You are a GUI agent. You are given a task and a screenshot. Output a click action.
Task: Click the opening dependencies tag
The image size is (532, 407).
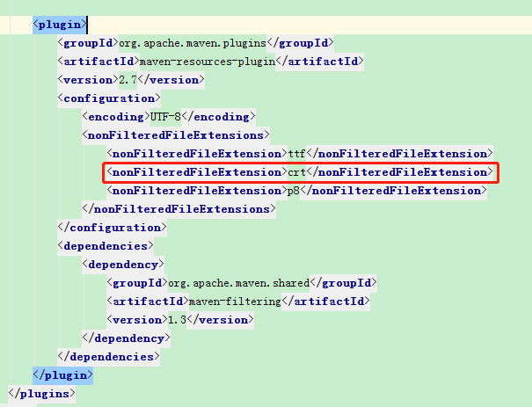point(106,246)
